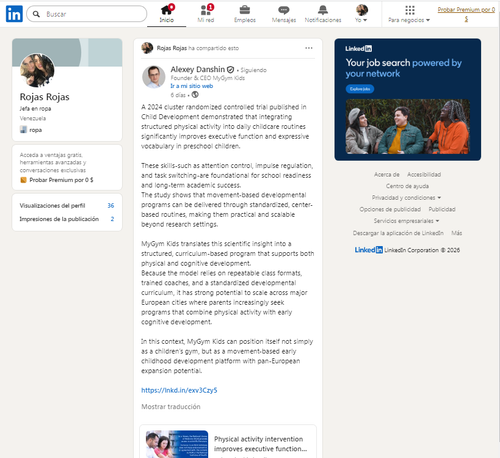Click the LinkedIn footer logo
Viewport: 500px width, 458px height.
[368, 250]
